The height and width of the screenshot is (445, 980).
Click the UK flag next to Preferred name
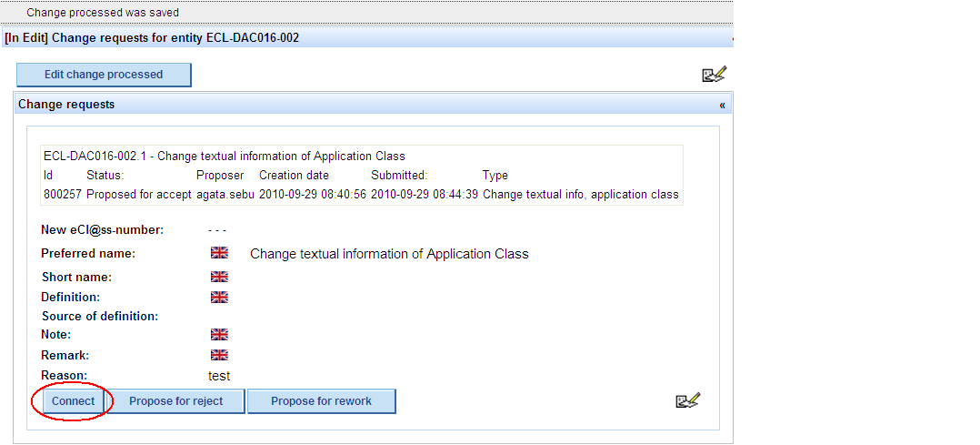[x=219, y=254]
